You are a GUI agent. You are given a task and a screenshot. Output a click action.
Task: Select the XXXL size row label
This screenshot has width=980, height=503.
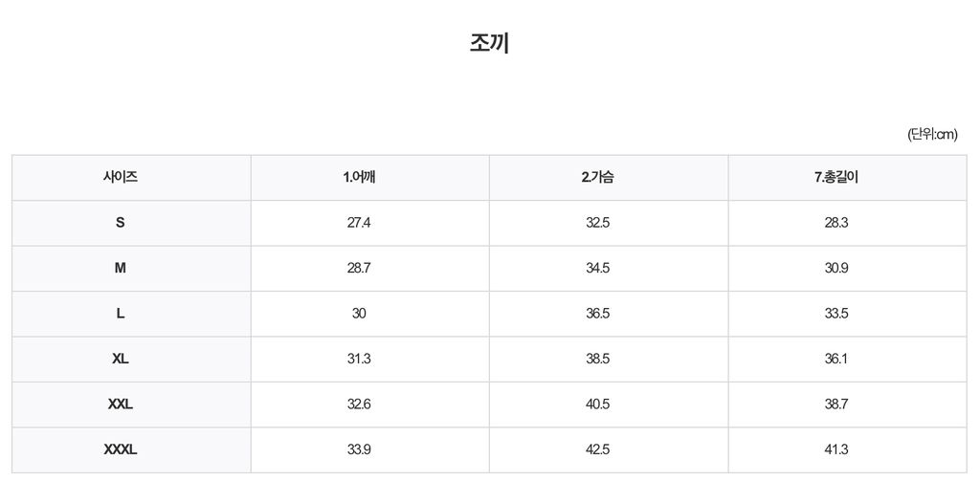pos(121,449)
